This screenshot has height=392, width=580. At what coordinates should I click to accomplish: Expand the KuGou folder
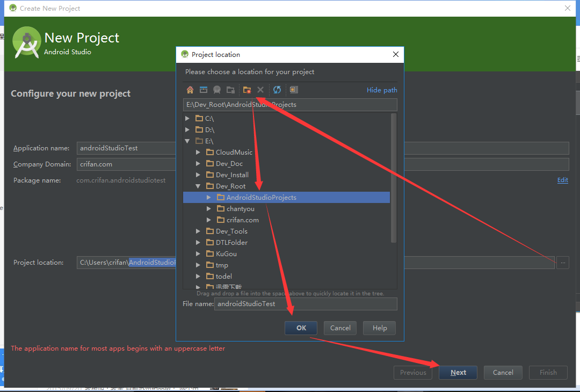[198, 253]
